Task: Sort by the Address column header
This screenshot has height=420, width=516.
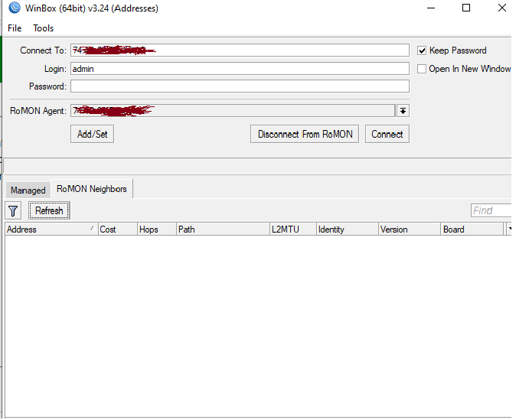Action: [51, 230]
